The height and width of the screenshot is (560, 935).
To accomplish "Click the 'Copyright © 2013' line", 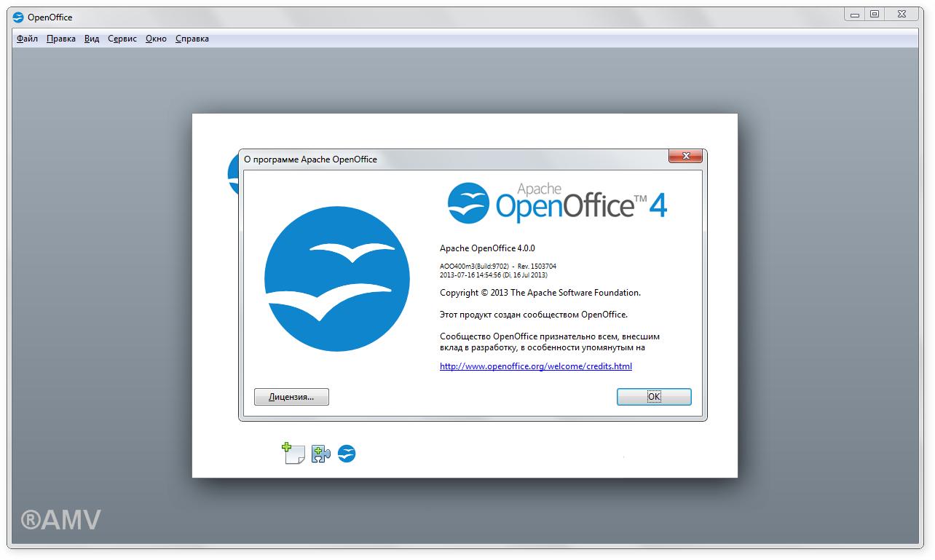I will [x=540, y=293].
